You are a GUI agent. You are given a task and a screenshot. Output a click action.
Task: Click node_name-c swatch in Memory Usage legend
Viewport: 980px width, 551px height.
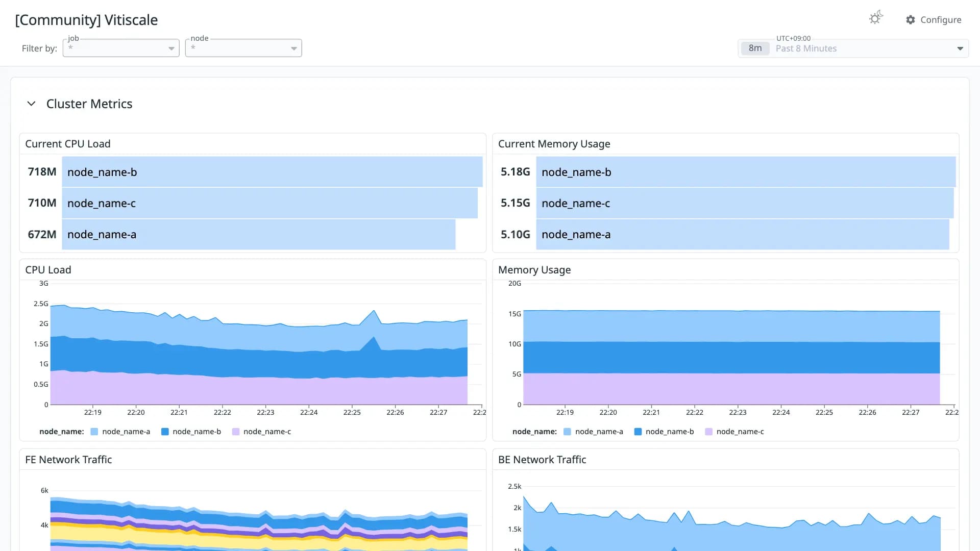click(708, 432)
